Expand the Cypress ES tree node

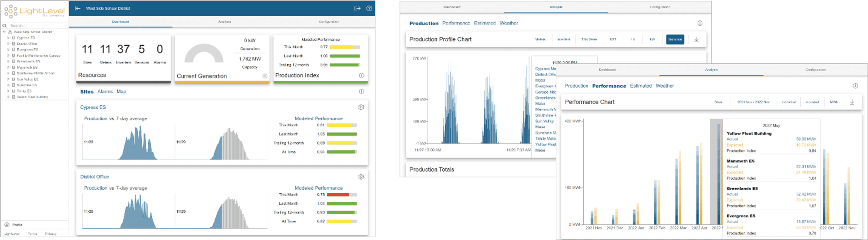[8, 38]
